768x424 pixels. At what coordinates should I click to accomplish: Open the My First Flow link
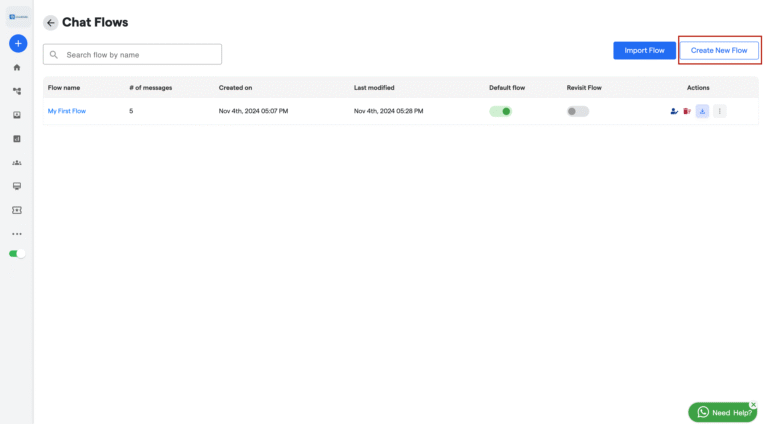point(67,111)
